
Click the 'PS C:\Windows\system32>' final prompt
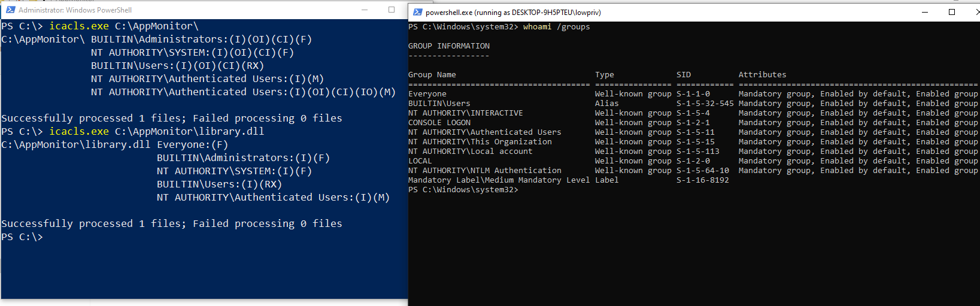463,190
